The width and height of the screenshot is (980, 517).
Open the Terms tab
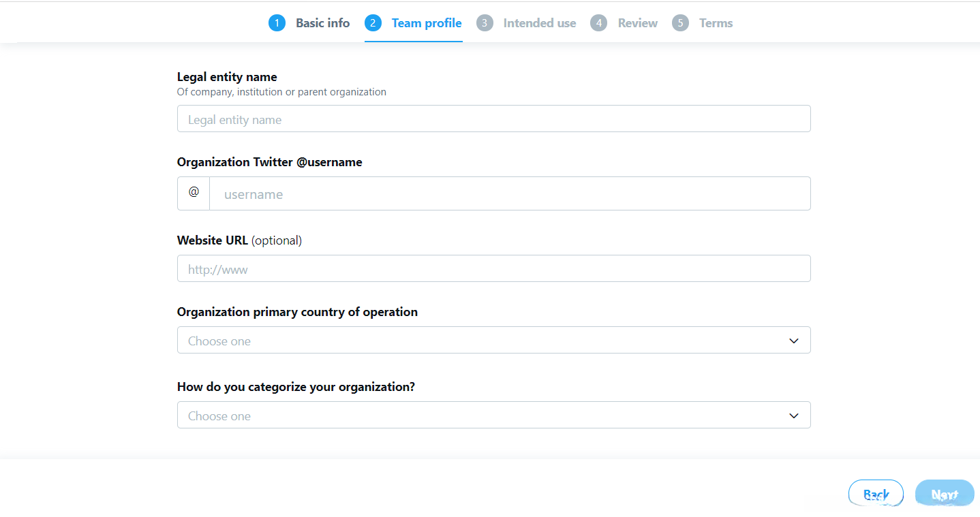716,23
